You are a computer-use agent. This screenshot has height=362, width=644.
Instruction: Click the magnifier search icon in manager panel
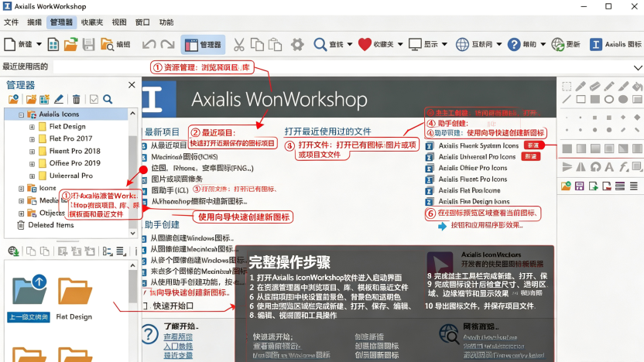point(108,99)
